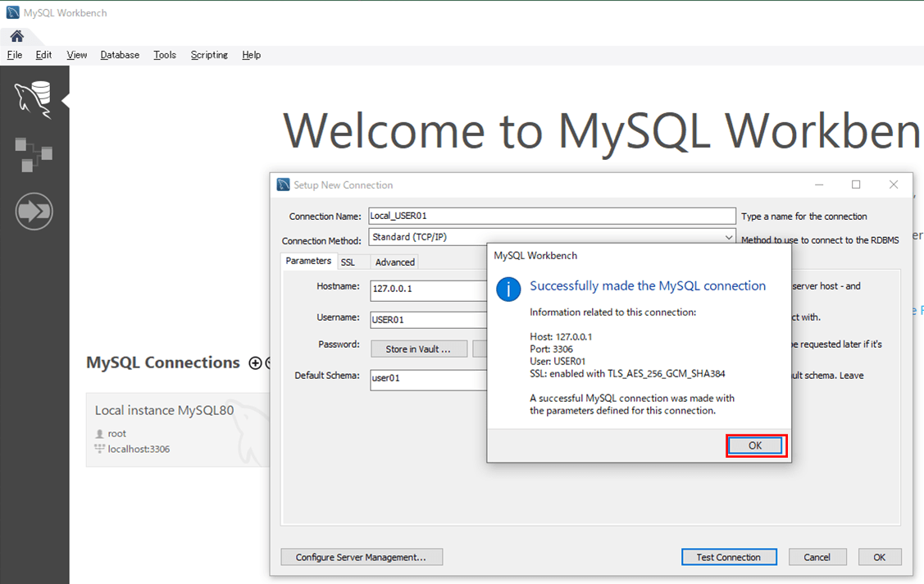Add a new MySQL connection plus icon
This screenshot has width=924, height=584.
click(x=255, y=363)
